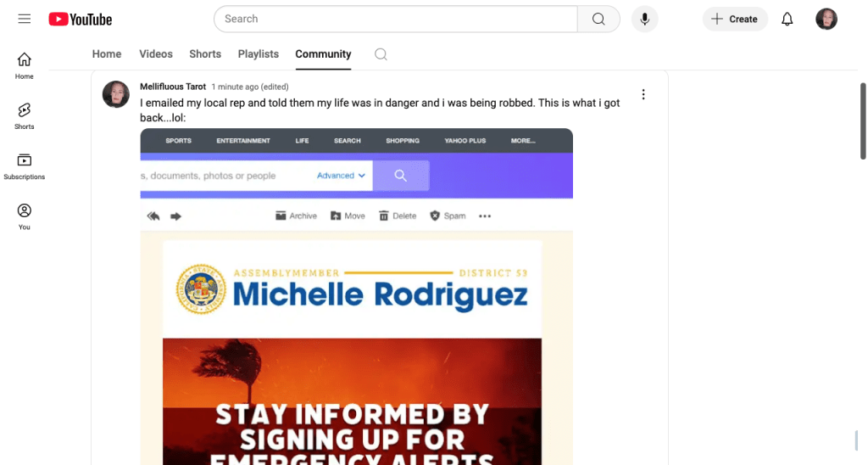868x465 pixels.
Task: Search within the channel magnifier icon
Action: tap(381, 54)
